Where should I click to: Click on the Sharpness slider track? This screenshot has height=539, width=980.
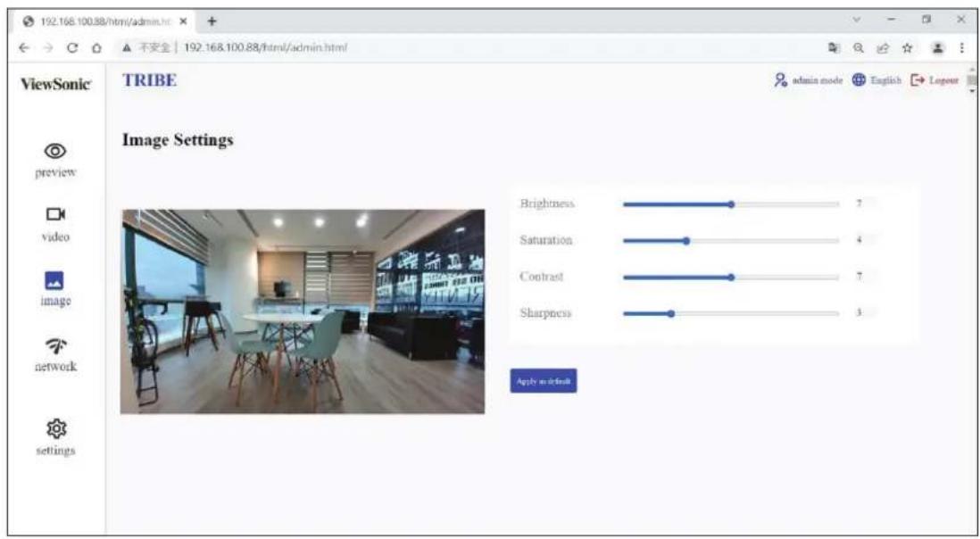coord(731,313)
